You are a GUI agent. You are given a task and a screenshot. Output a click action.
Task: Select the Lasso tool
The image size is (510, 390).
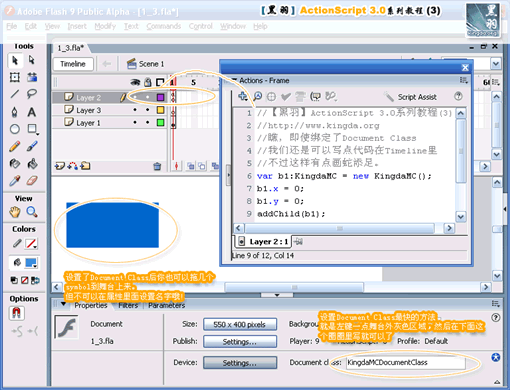pos(32,94)
